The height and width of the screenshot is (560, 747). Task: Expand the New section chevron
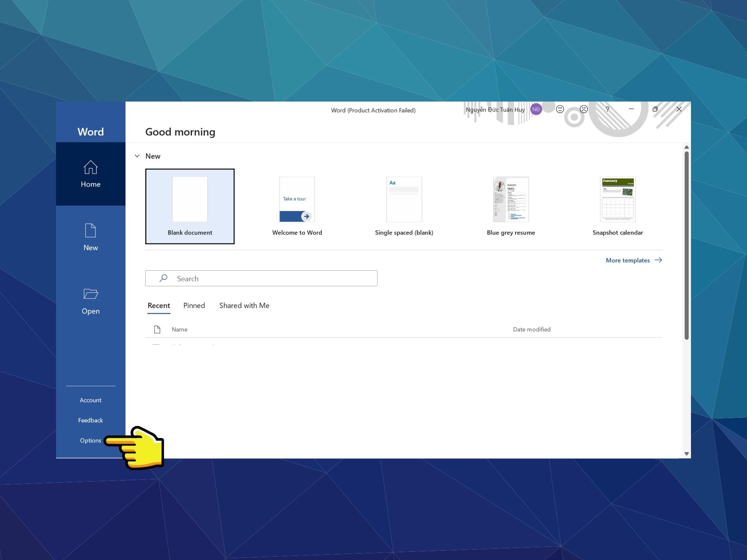coord(138,156)
